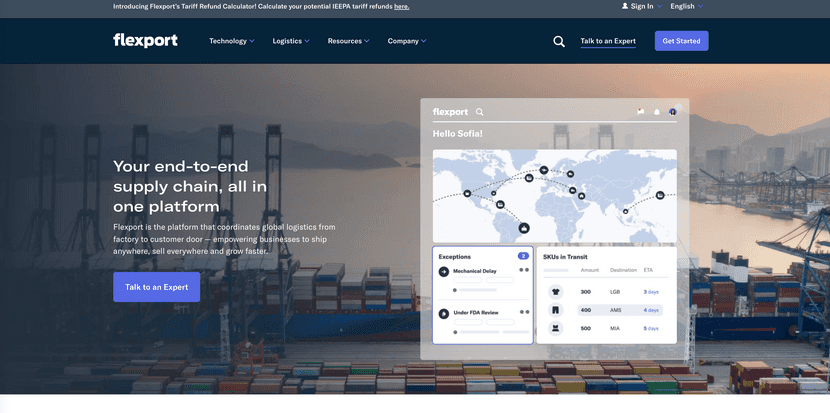830x413 pixels.
Task: Click the 'Amount' column header
Action: 590,270
